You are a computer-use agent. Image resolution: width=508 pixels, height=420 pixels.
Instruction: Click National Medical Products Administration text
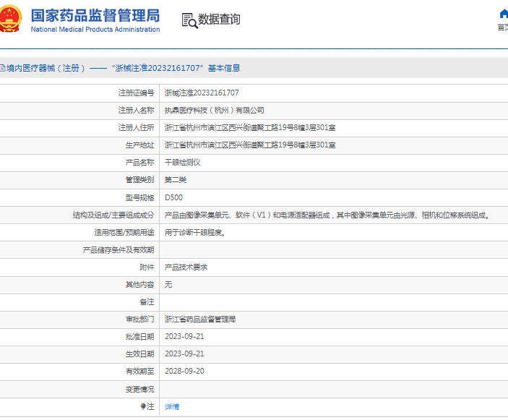tap(95, 29)
